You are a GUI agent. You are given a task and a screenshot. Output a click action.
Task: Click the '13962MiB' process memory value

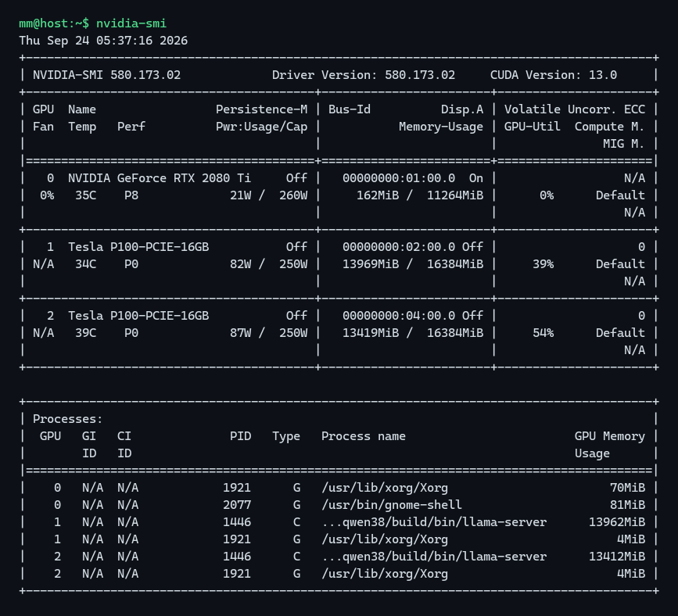click(x=617, y=522)
